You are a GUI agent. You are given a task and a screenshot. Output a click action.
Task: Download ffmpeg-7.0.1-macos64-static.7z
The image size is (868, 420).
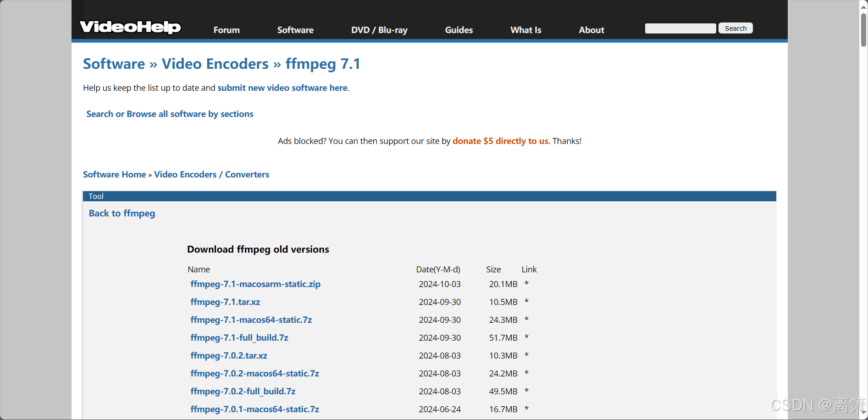(x=254, y=409)
